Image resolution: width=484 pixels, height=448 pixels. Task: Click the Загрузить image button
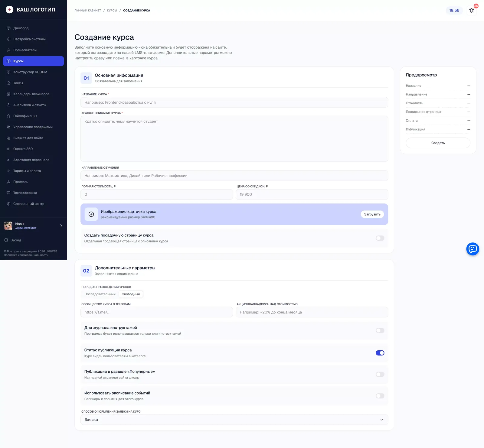pos(372,214)
